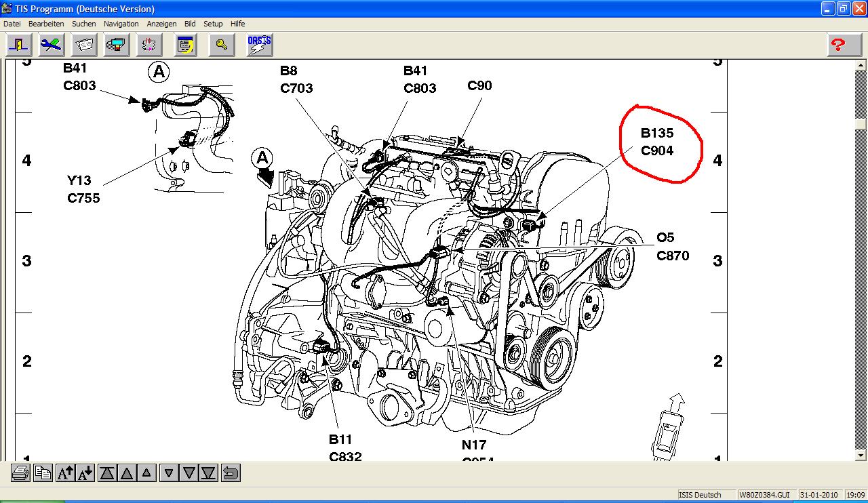Jump to bottom with barred down-triangle button
Viewport: 868px width, 503px height.
point(209,472)
